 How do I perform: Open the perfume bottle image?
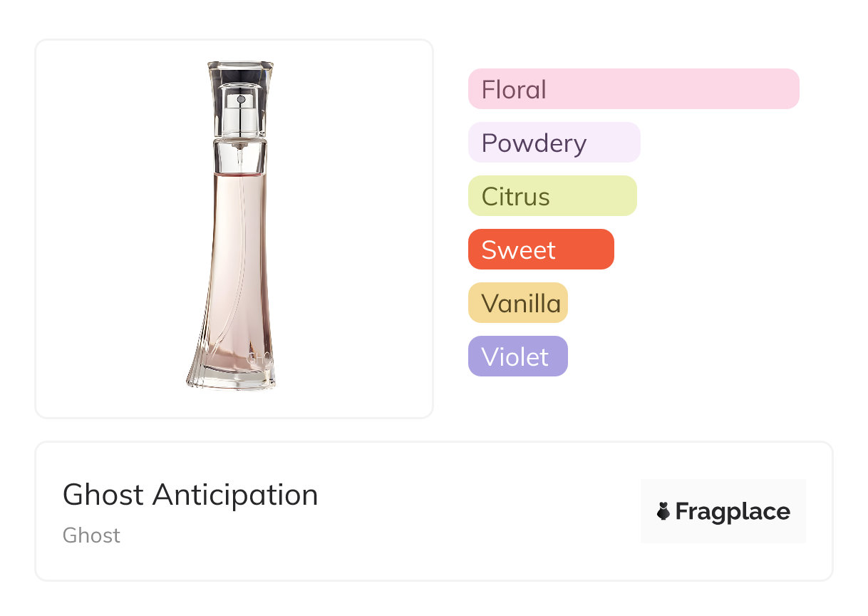pos(234,229)
